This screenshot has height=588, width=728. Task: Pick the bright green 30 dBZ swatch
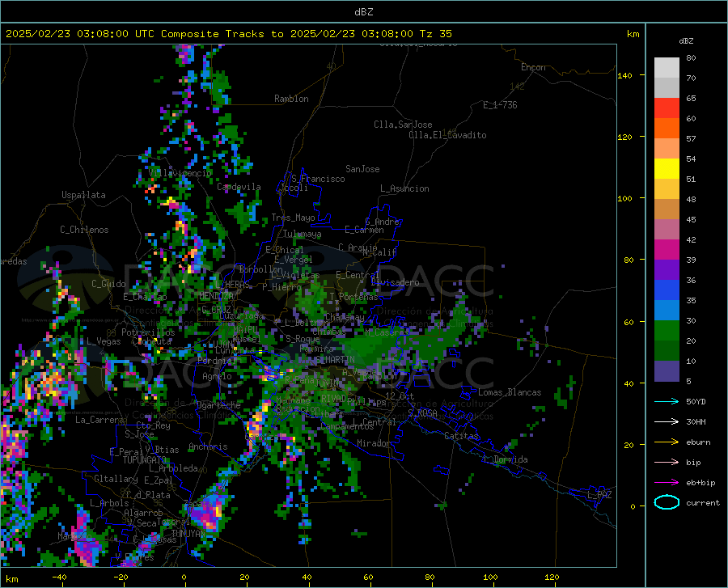click(x=667, y=331)
